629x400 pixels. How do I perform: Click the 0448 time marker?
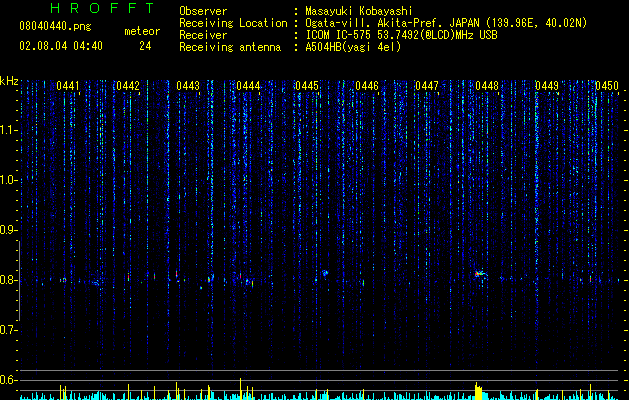coord(487,86)
